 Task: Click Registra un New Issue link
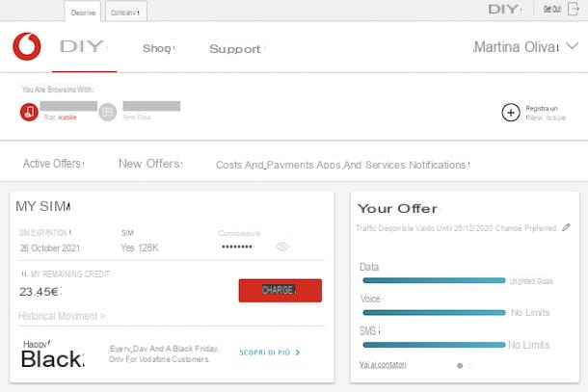point(546,113)
